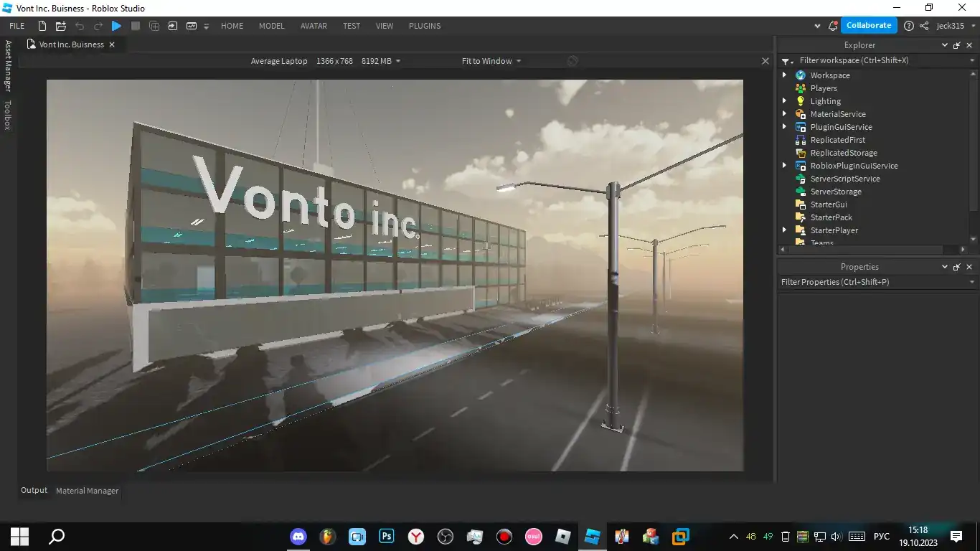The image size is (980, 551).
Task: Open Photoshop from the taskbar
Action: coord(387,536)
